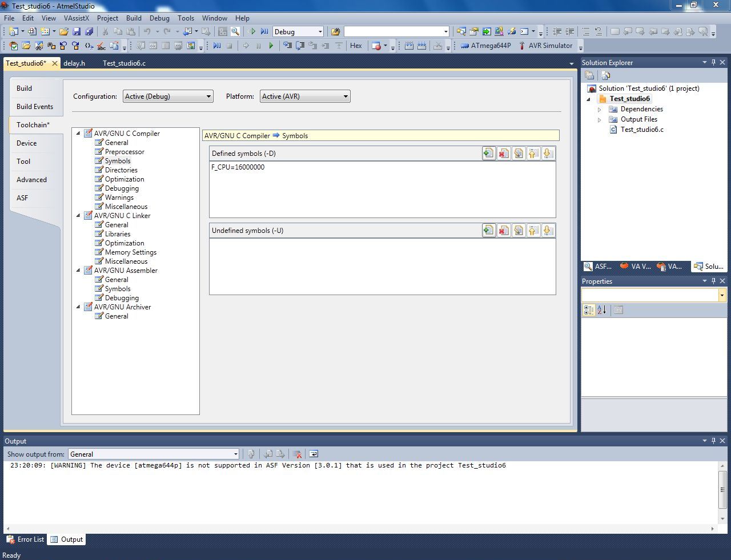Collapse the AVR/GNU C Compiler node

tap(79, 134)
